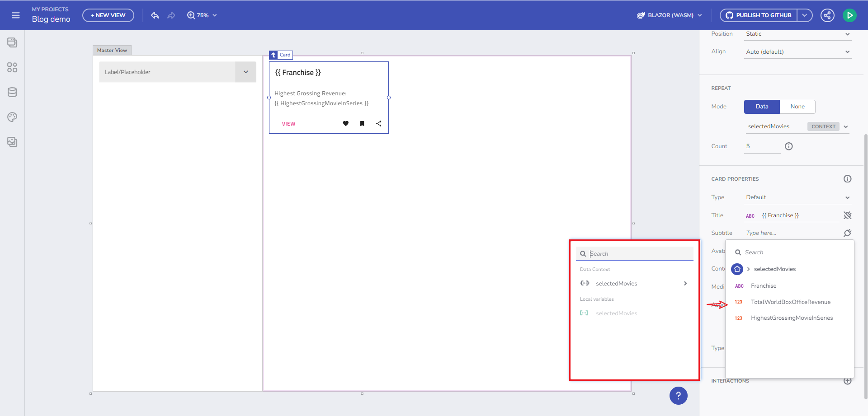Open the theme palette sidebar icon

click(12, 117)
